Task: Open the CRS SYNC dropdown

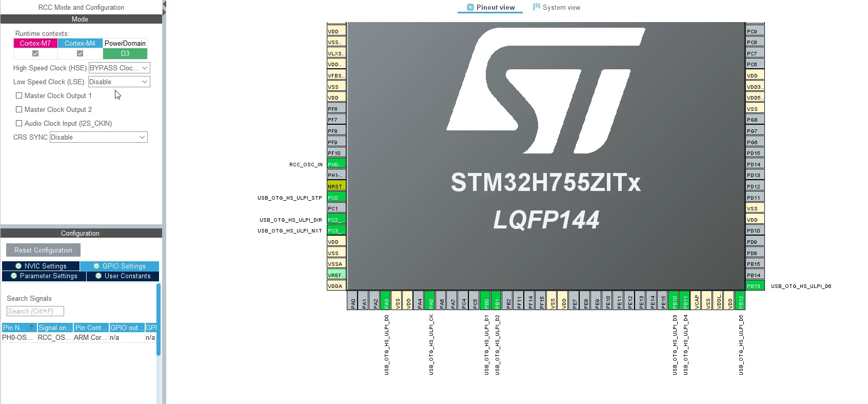Action: (x=98, y=137)
